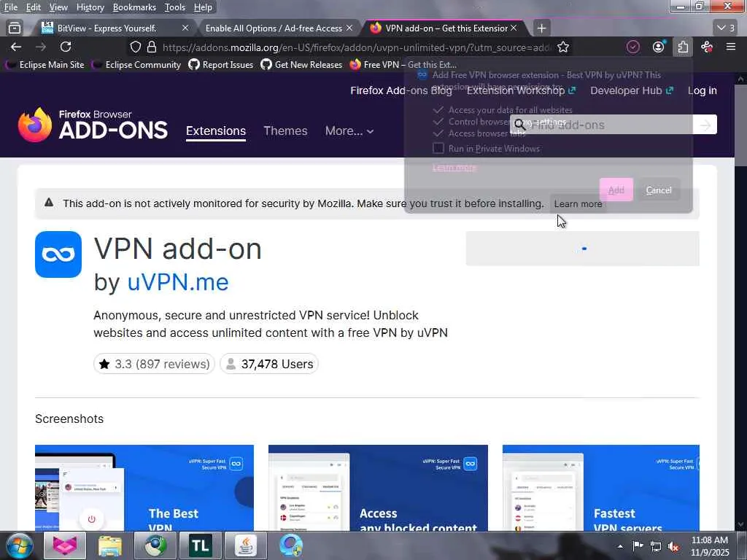Viewport: 747px width, 560px height.
Task: Open the Java taskbar icon
Action: coord(246,545)
